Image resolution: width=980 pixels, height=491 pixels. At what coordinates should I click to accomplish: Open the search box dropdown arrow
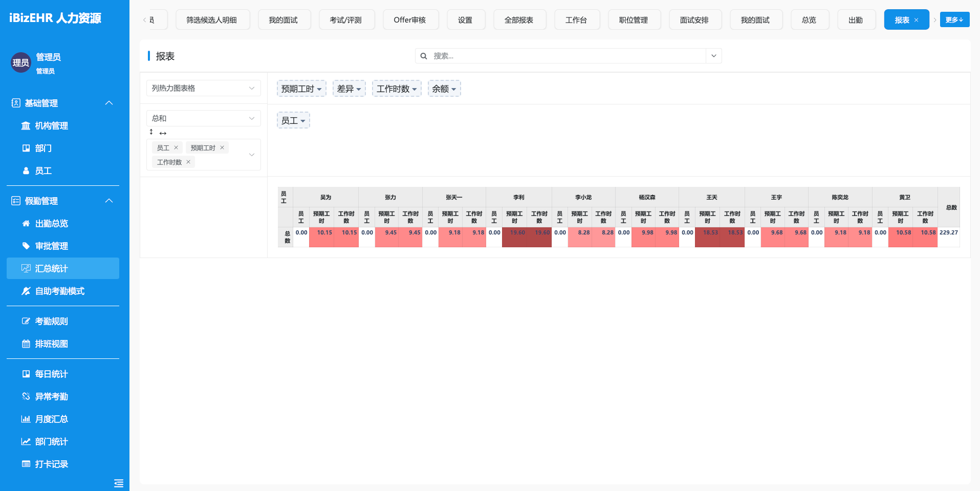point(714,56)
